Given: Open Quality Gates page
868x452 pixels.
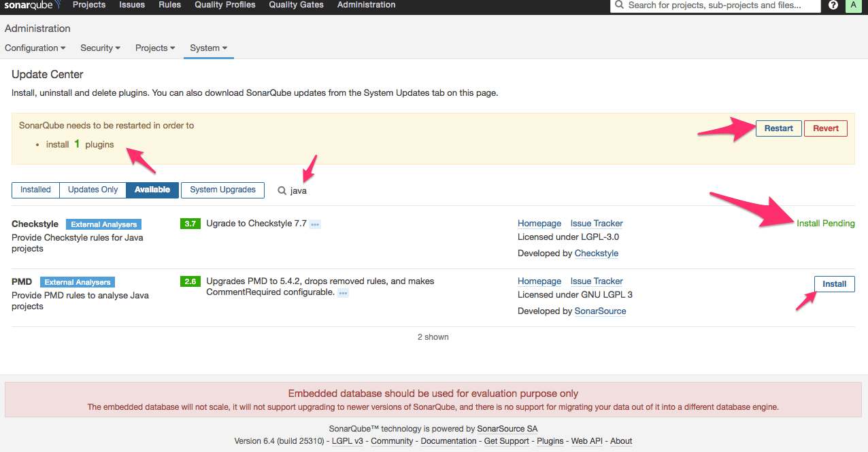Looking at the screenshot, I should 297,5.
